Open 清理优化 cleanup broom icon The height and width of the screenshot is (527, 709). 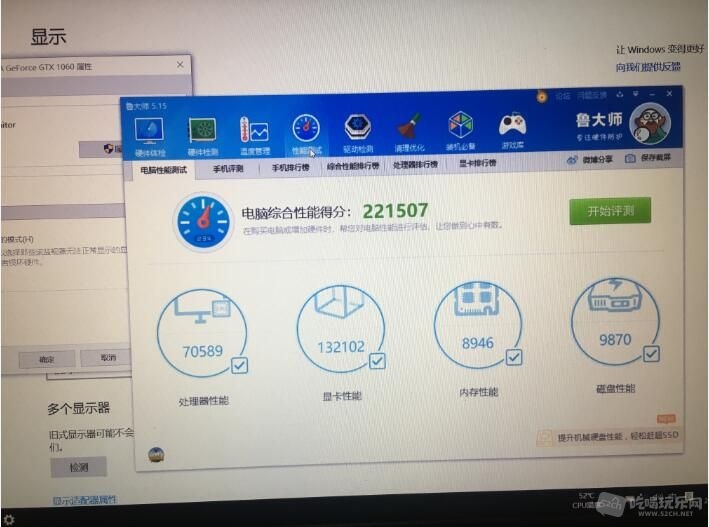[x=410, y=131]
